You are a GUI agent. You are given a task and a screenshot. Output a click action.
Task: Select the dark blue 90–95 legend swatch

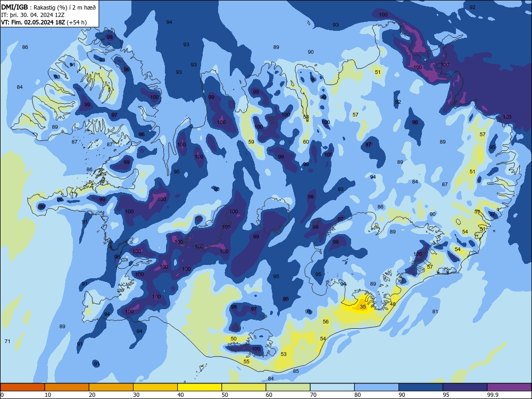421,387
